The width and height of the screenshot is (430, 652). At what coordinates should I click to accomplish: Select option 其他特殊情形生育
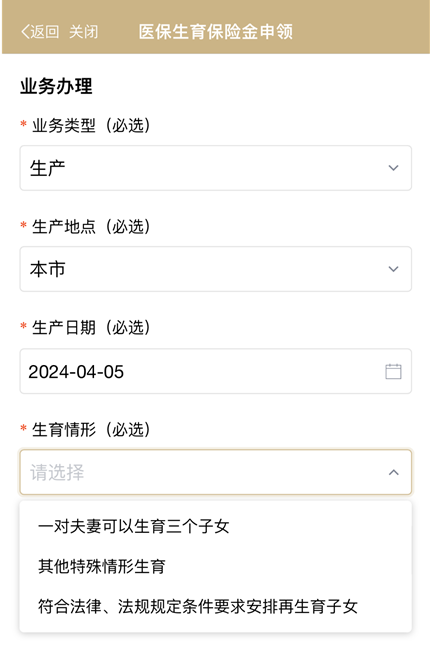click(x=102, y=566)
